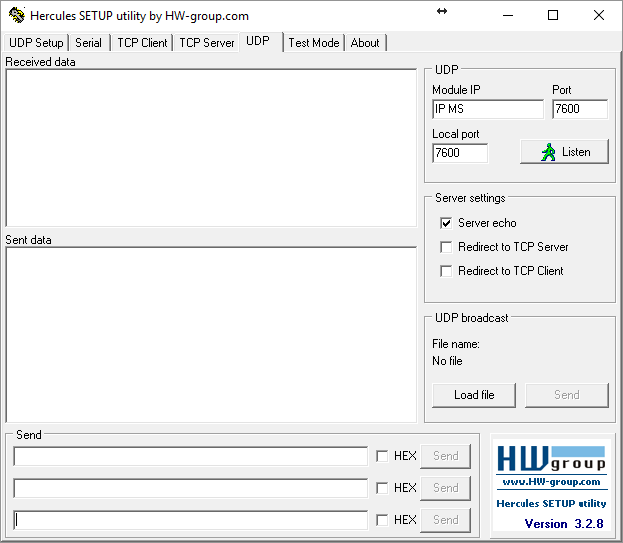The height and width of the screenshot is (543, 623).
Task: Click the Hercules app icon in title bar
Action: [x=17, y=15]
